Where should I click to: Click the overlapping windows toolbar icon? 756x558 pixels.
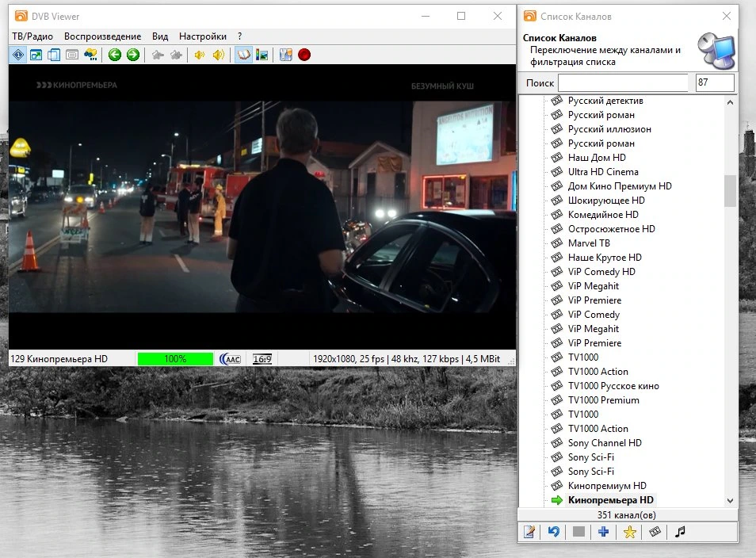54,55
